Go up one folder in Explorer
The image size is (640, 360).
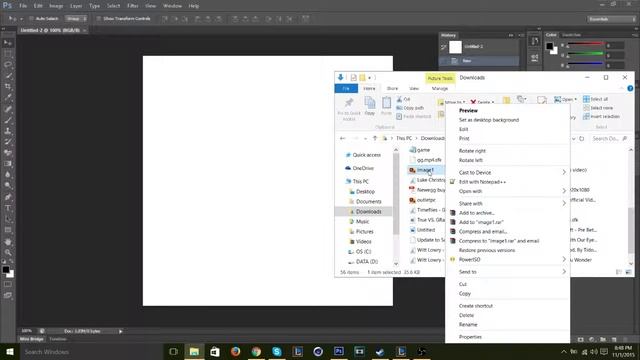[375, 138]
